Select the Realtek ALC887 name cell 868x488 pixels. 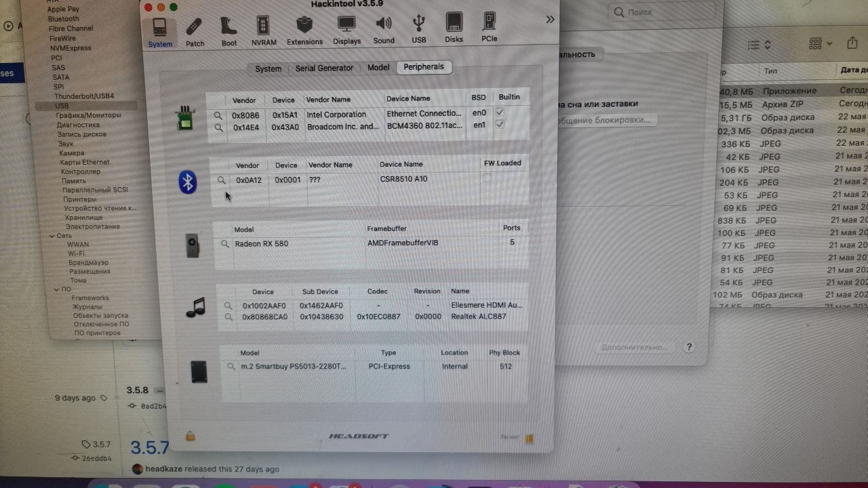click(x=477, y=317)
